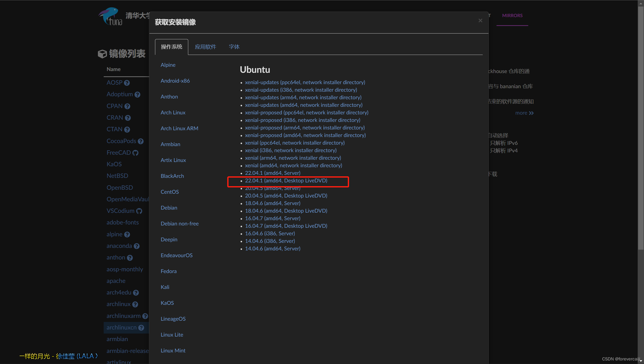Select Debian from the distro list
This screenshot has width=644, height=364.
[x=169, y=208]
